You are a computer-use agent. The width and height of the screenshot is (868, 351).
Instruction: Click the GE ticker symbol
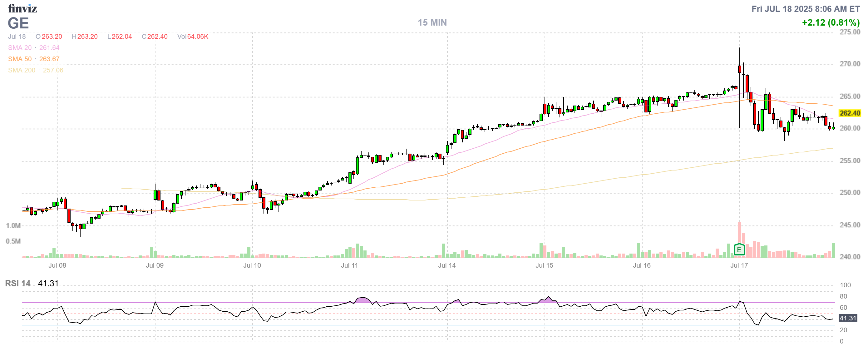(x=18, y=23)
